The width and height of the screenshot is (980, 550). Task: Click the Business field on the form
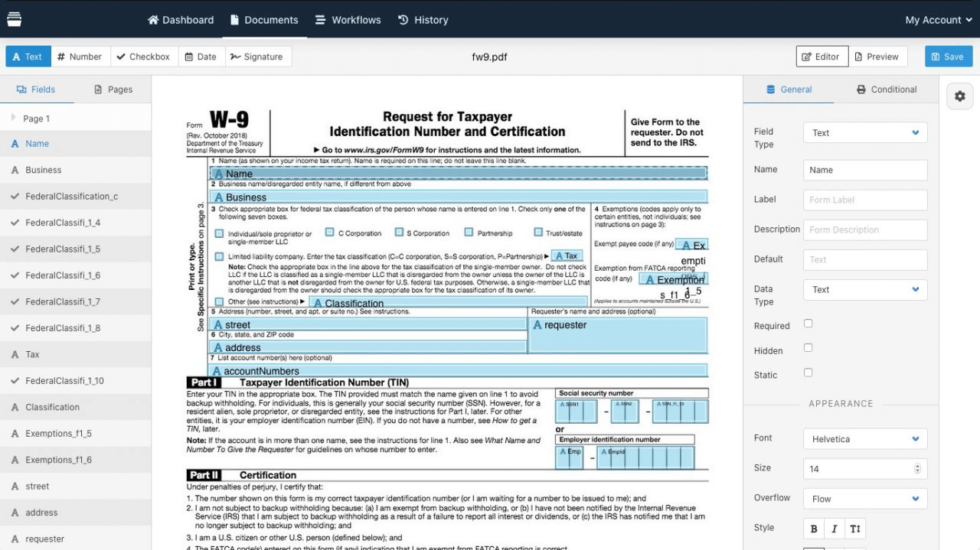459,197
